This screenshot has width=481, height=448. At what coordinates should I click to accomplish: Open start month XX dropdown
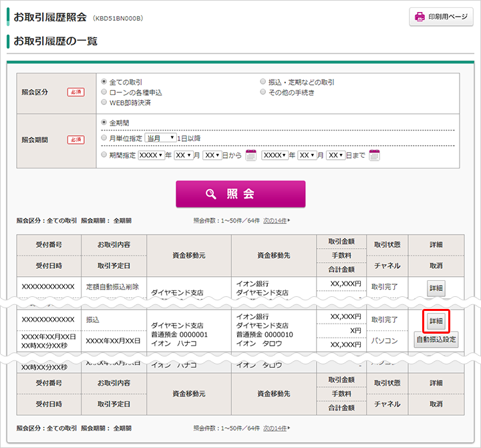[x=184, y=155]
